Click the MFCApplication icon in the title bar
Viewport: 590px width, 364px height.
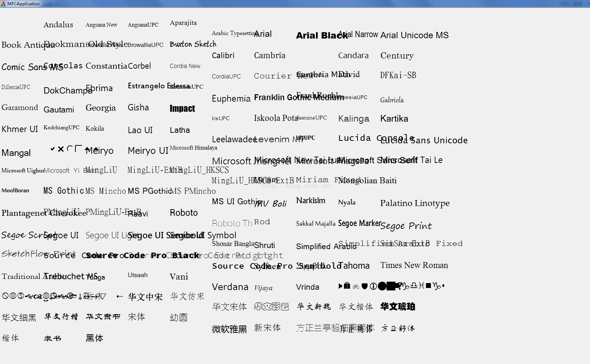[3, 4]
